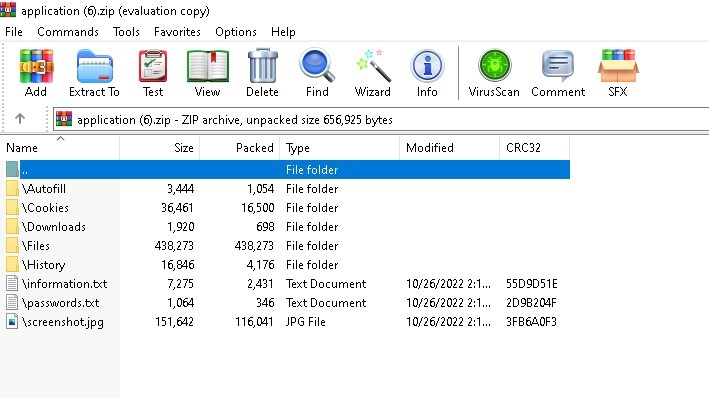Open the Help menu
This screenshot has width=709, height=398.
(283, 32)
